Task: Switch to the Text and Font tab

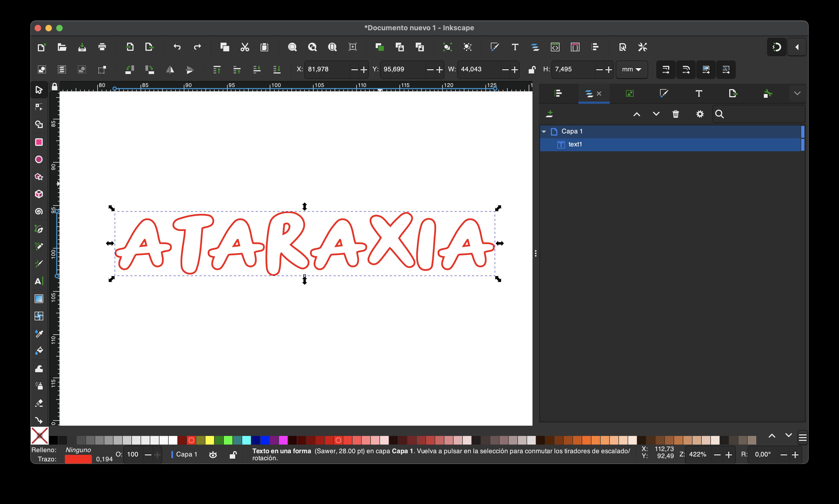Action: point(699,93)
